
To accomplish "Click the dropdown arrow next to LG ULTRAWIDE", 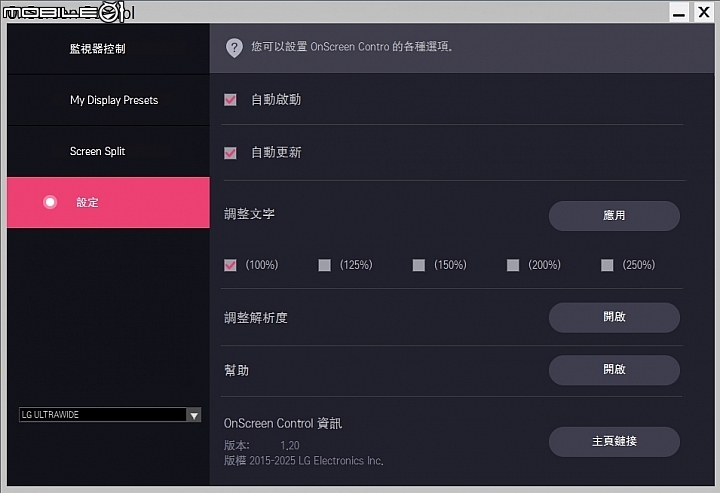I will tap(194, 415).
